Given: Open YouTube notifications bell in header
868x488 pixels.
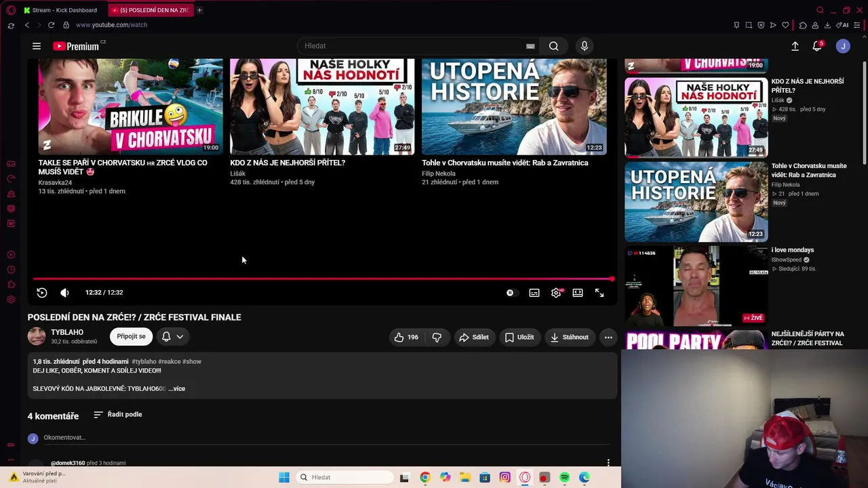Looking at the screenshot, I should tap(817, 46).
